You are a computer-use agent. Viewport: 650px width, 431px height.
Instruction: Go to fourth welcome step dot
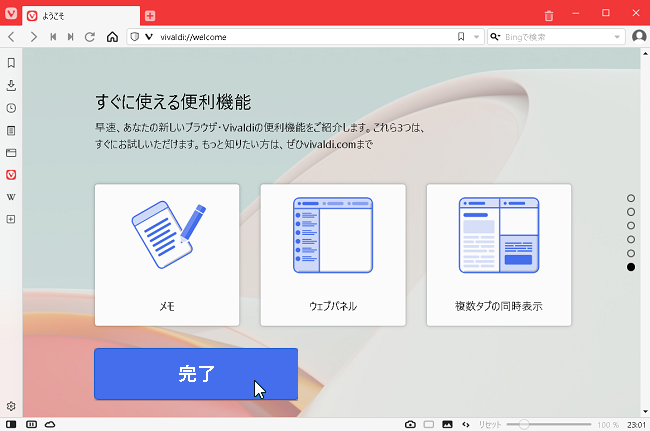631,240
